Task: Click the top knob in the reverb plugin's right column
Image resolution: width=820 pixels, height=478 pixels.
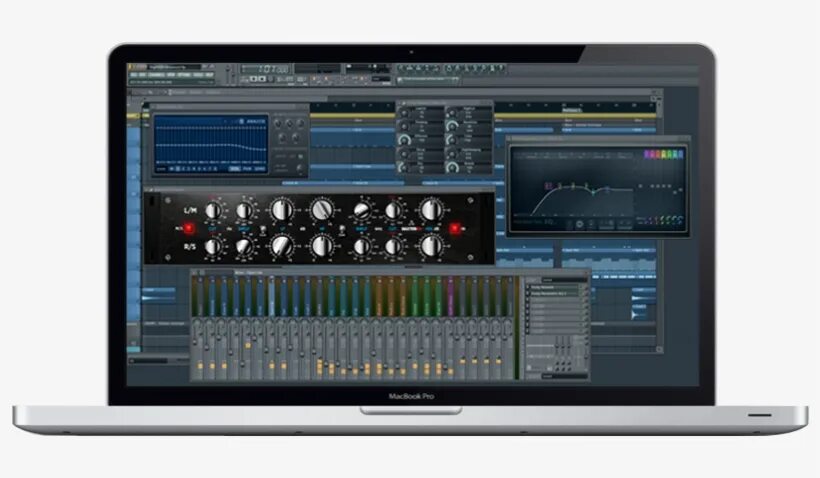Action: click(x=452, y=113)
